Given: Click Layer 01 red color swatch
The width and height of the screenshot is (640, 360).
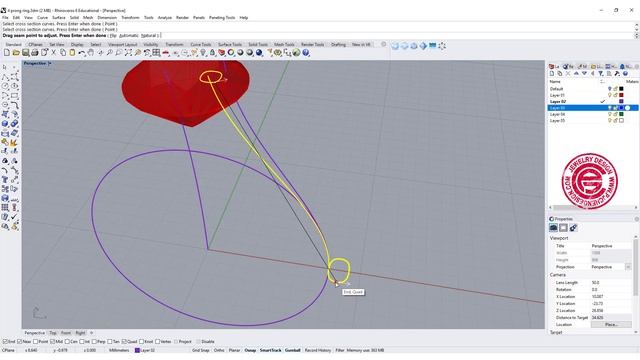Looking at the screenshot, I should tap(621, 95).
